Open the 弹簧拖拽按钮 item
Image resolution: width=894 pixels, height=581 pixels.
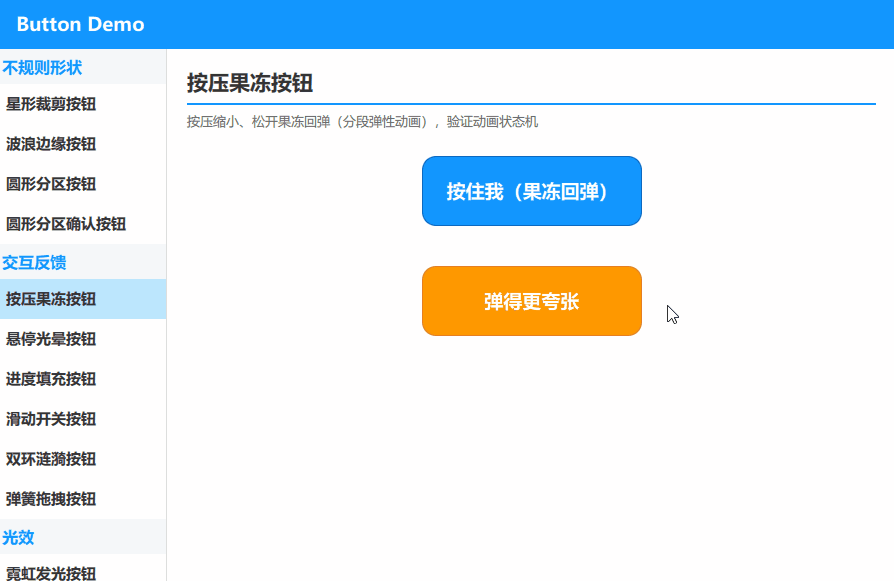tap(83, 499)
